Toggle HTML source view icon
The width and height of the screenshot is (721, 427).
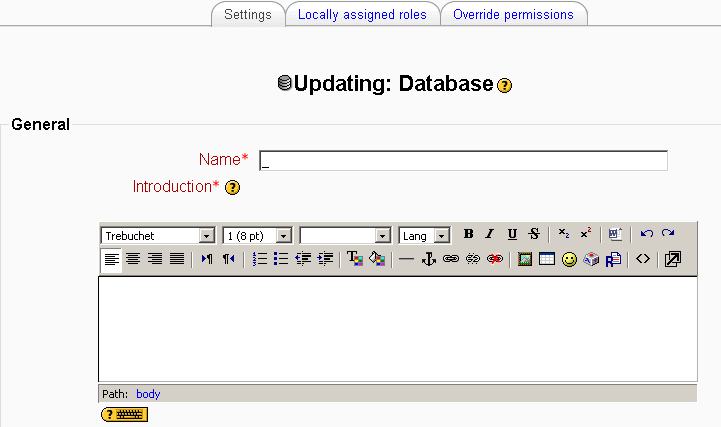point(643,259)
